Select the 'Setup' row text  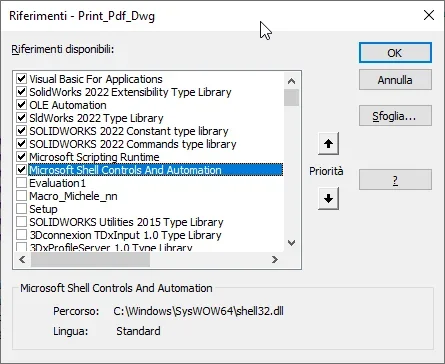43,209
